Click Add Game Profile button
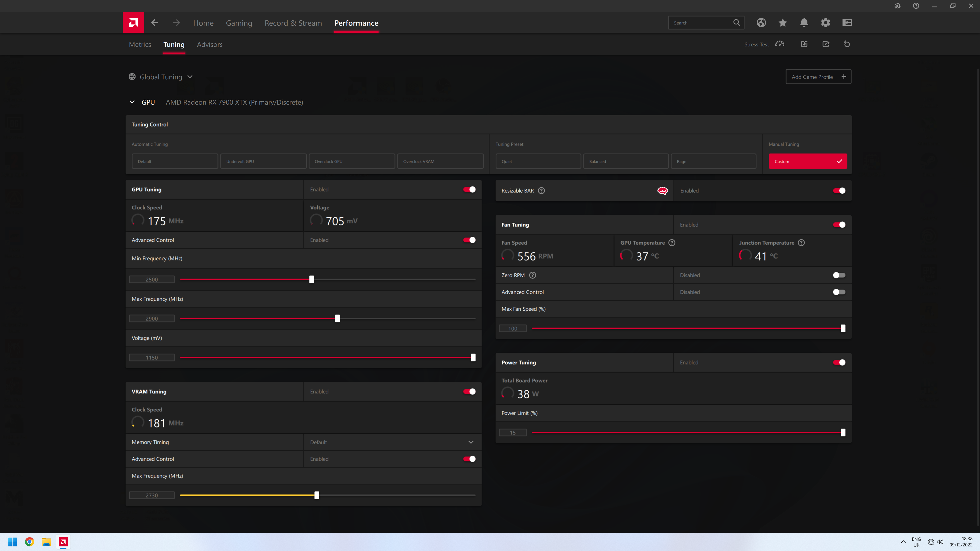 point(818,77)
